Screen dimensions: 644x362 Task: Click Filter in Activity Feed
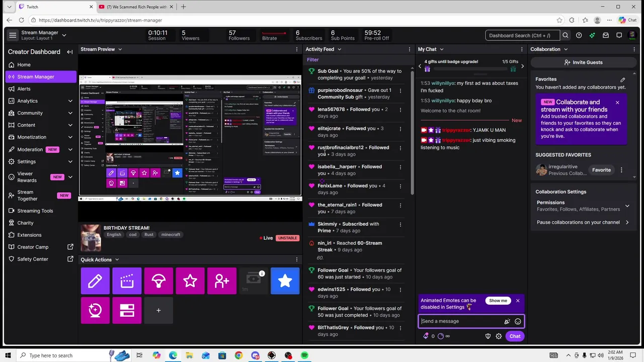point(313,60)
